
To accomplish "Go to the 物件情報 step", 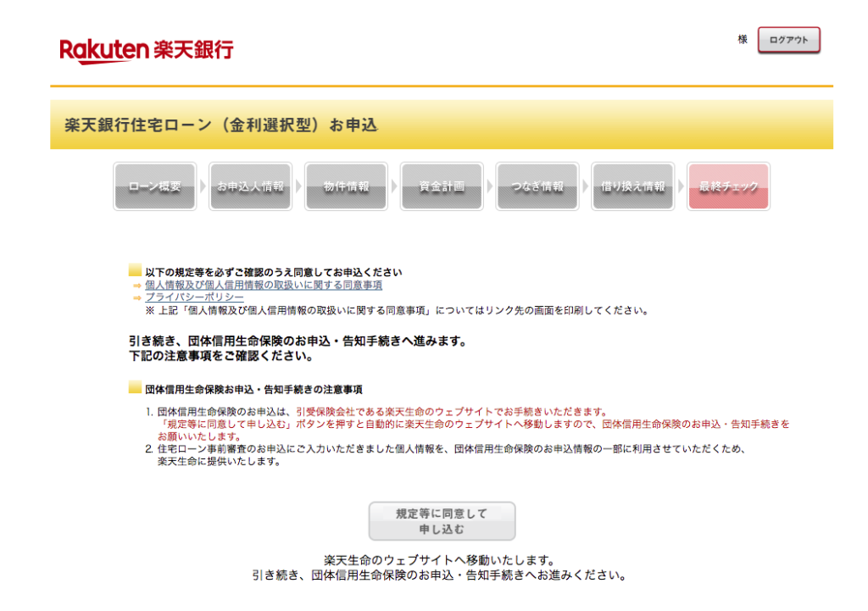I will tap(346, 186).
